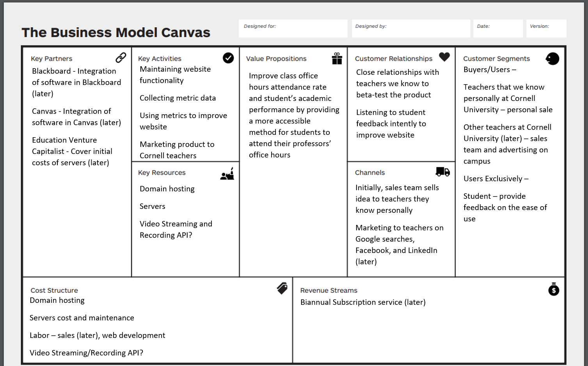Click Initially, sales team sells idea paragraph
Viewport: 588px width, 366px height.
397,199
